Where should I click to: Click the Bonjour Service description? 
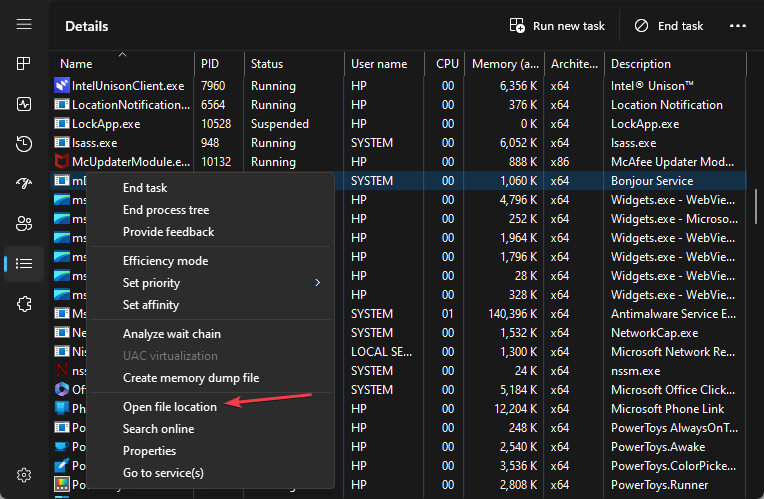click(651, 181)
